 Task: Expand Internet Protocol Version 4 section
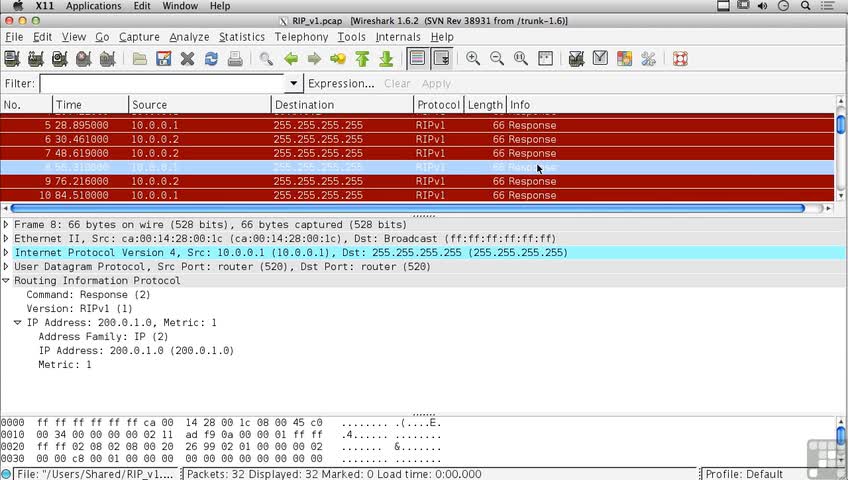point(6,252)
